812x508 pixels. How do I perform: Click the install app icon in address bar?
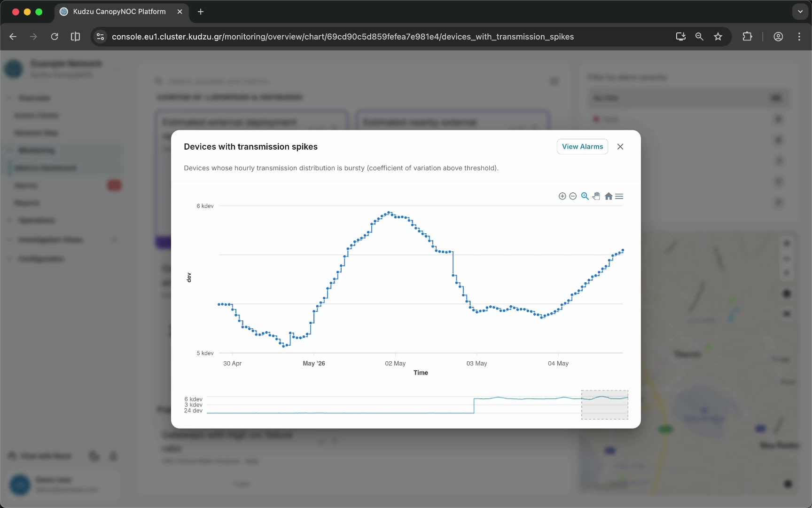[680, 37]
